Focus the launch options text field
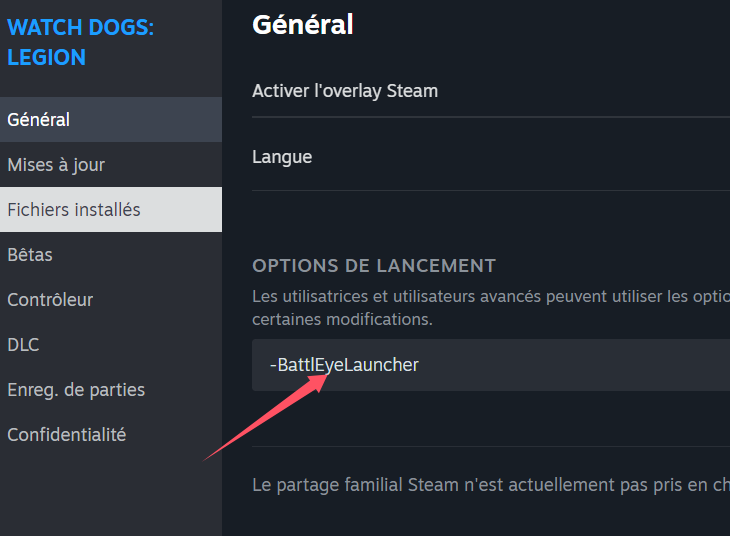Screen dimensions: 730x536 [491, 365]
